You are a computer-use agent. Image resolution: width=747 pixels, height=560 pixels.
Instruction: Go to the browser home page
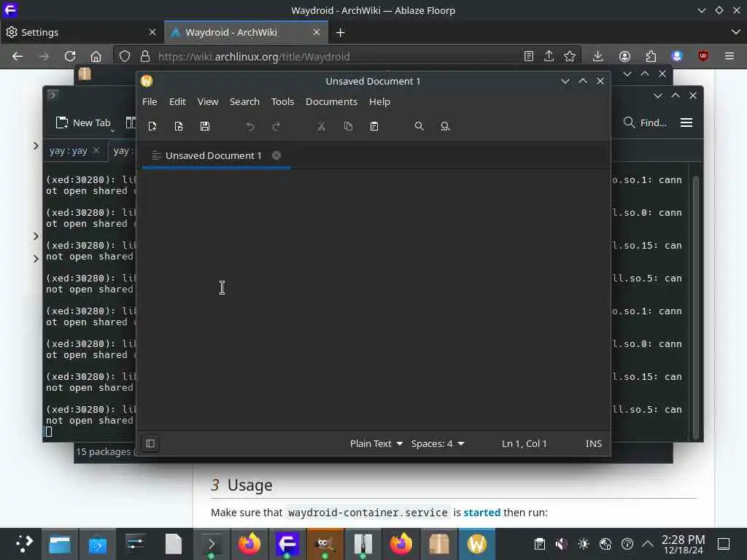[96, 56]
